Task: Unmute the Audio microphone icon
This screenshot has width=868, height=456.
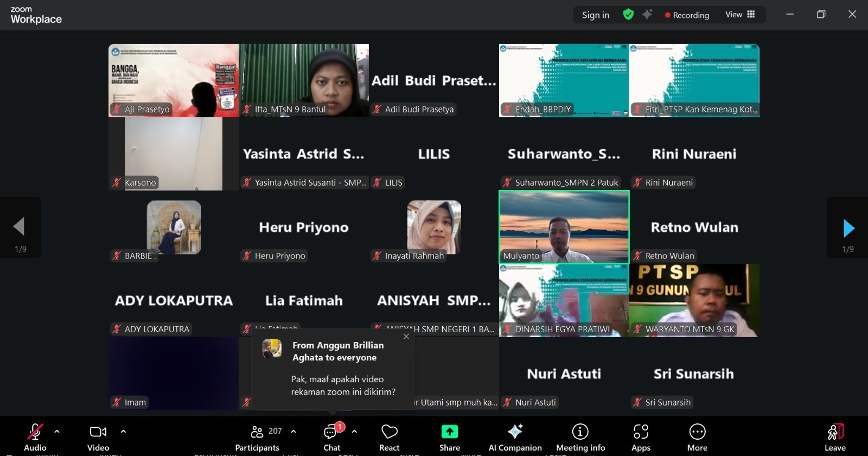Action: (35, 432)
